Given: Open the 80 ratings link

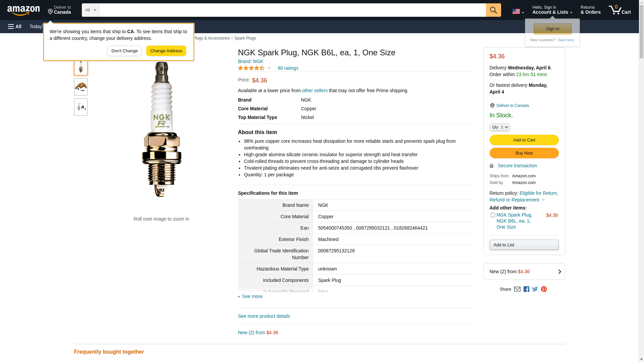Looking at the screenshot, I should [x=288, y=68].
